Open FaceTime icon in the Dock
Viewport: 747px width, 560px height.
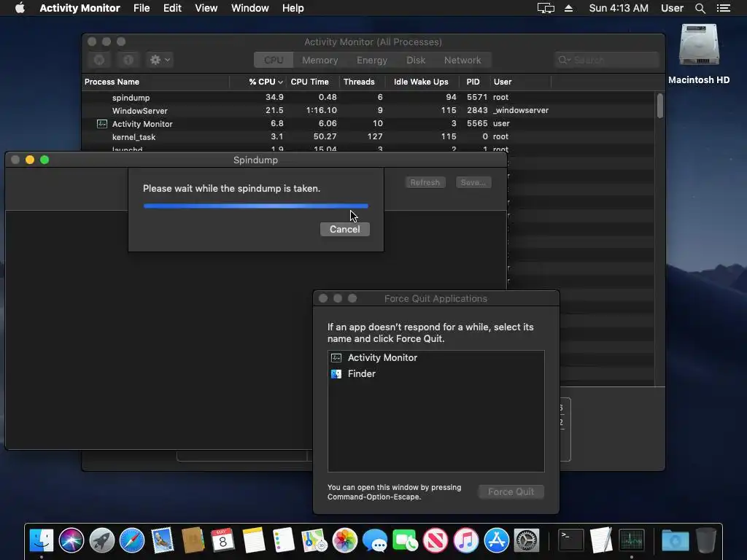pyautogui.click(x=405, y=540)
